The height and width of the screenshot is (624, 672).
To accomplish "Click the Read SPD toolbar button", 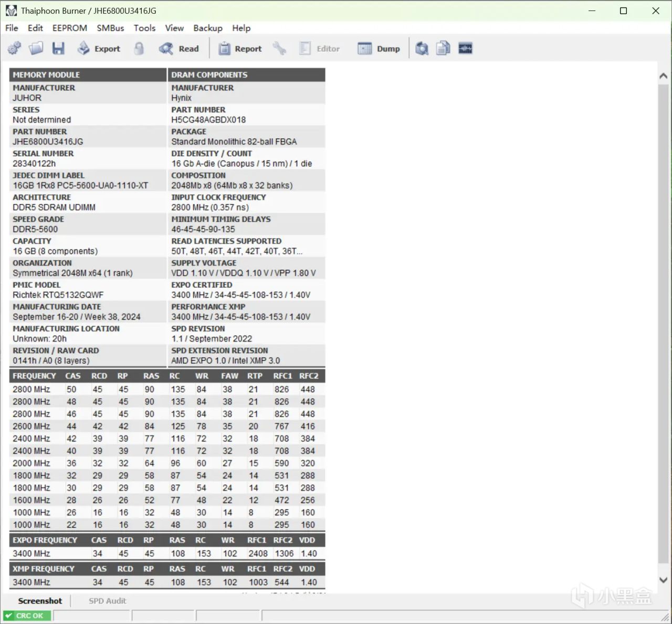I will tap(179, 49).
